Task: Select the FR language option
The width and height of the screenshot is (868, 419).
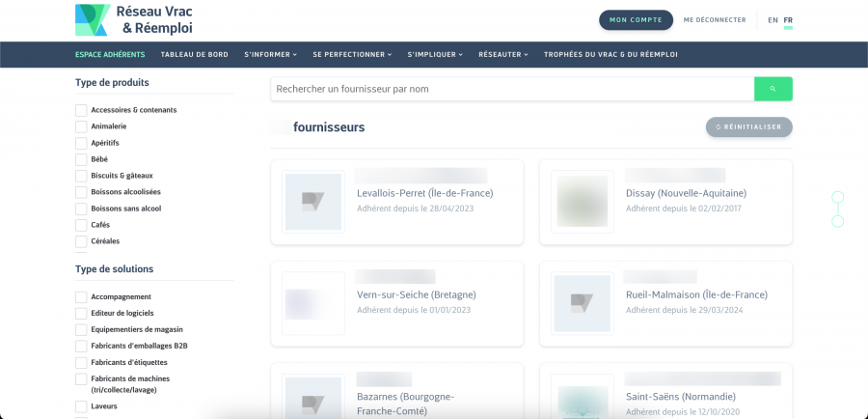Action: click(x=788, y=20)
